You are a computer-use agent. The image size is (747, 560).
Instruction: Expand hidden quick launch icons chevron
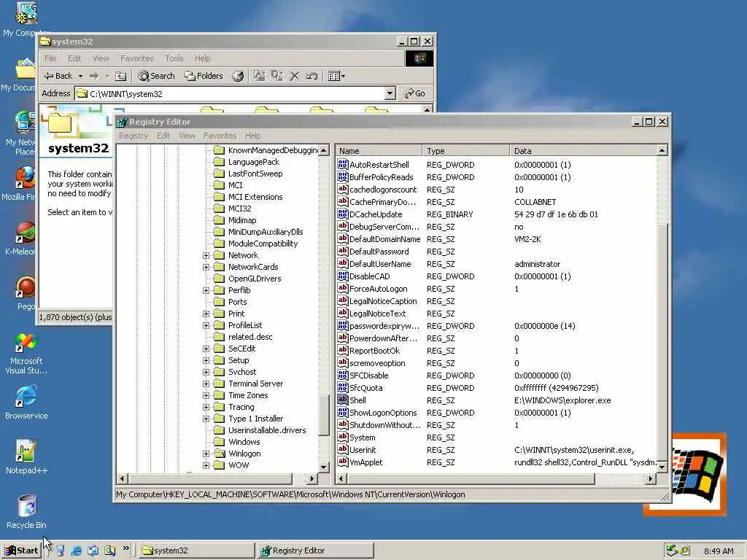(x=125, y=548)
